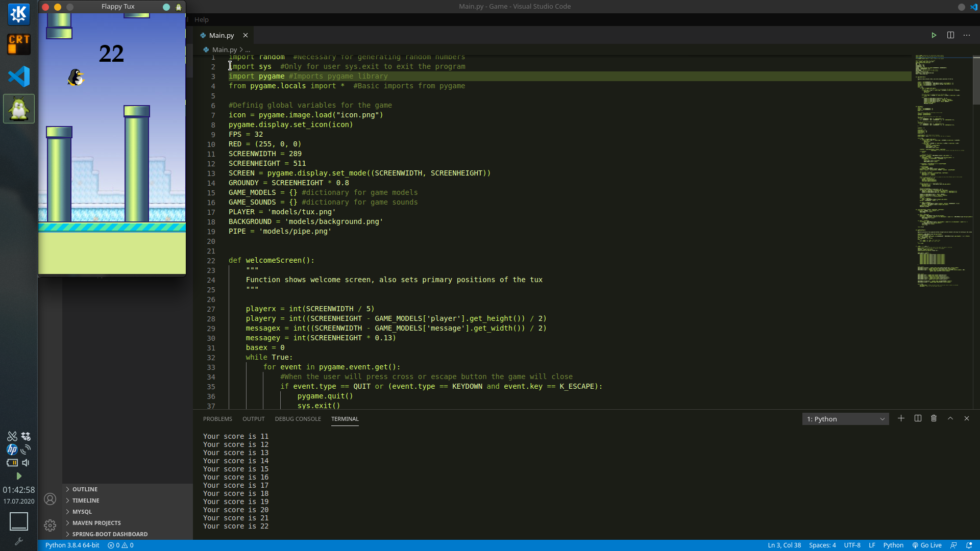Kill the terminal using trash icon

click(x=934, y=418)
